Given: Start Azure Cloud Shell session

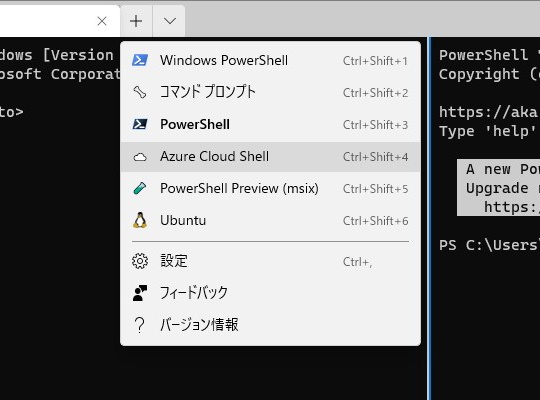Looking at the screenshot, I should (270, 157).
